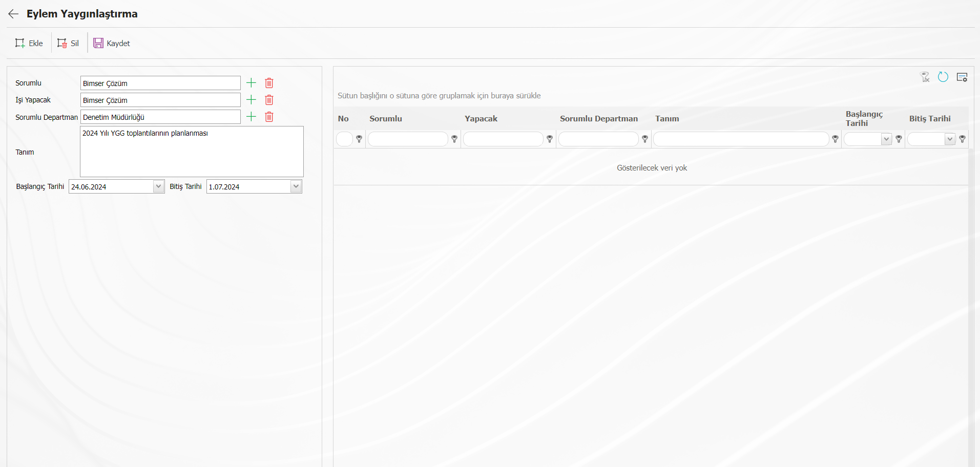Screen dimensions: 980x467
Task: Click the green plus next to İşi Yapacak
Action: click(251, 100)
